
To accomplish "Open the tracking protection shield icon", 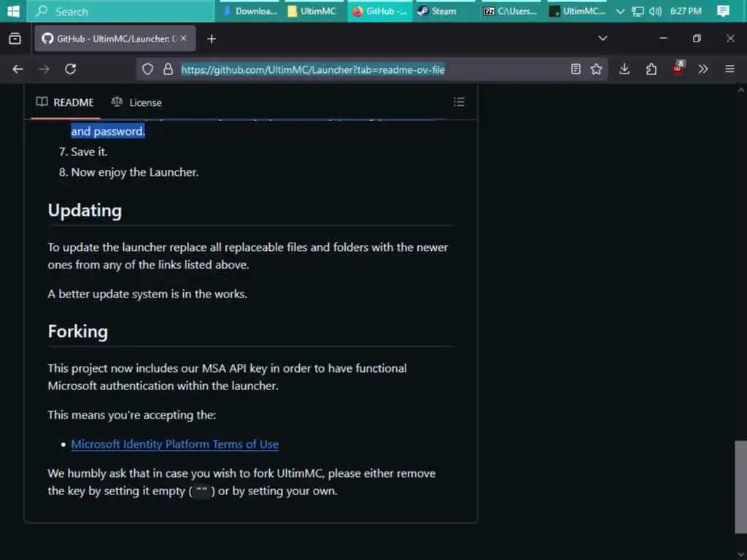I will pyautogui.click(x=147, y=69).
